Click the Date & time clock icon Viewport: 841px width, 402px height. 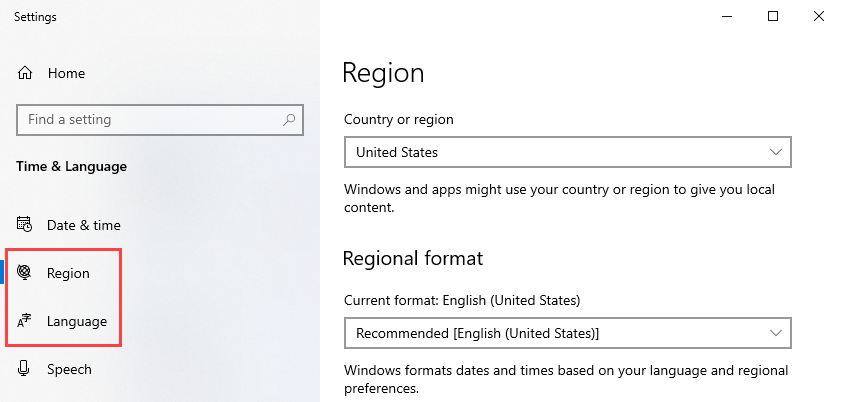click(x=26, y=225)
